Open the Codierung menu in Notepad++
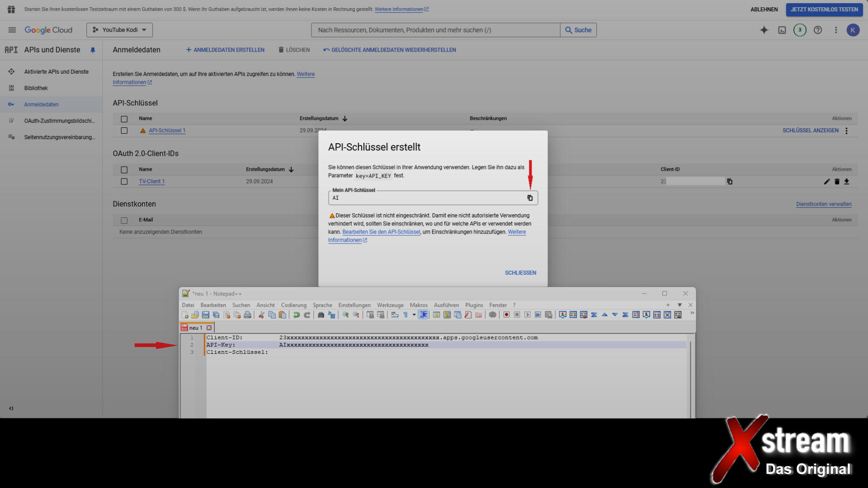 293,305
